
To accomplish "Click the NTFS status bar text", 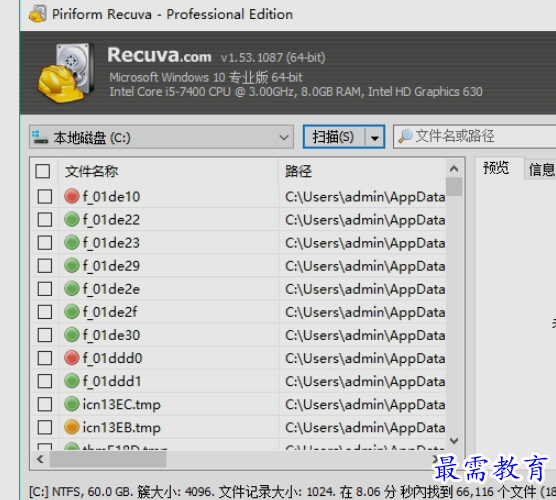I will pos(292,492).
